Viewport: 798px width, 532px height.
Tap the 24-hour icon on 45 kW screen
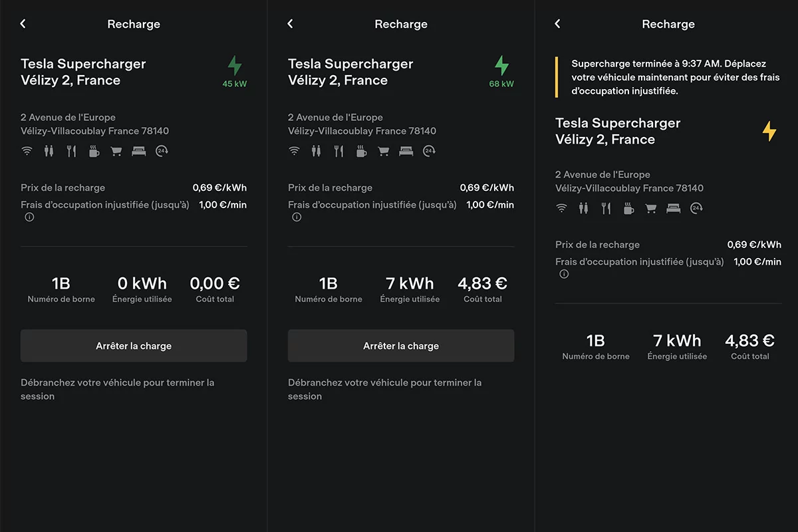click(x=162, y=151)
